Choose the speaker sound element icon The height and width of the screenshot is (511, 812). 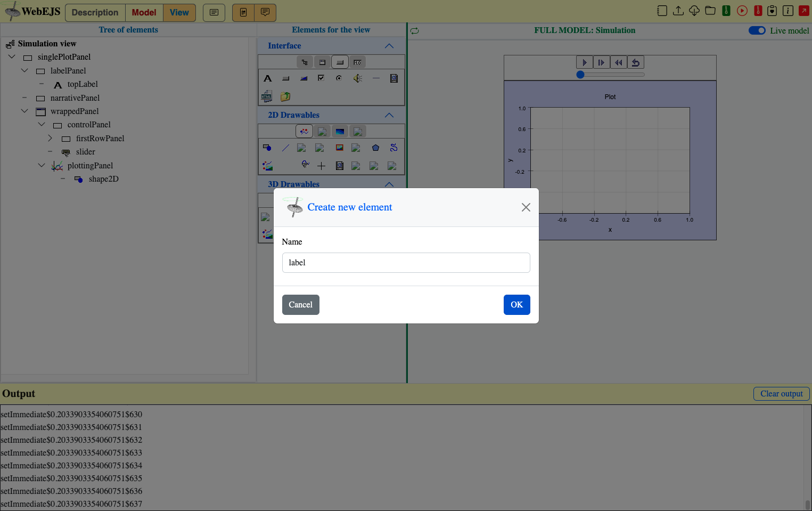tap(357, 78)
